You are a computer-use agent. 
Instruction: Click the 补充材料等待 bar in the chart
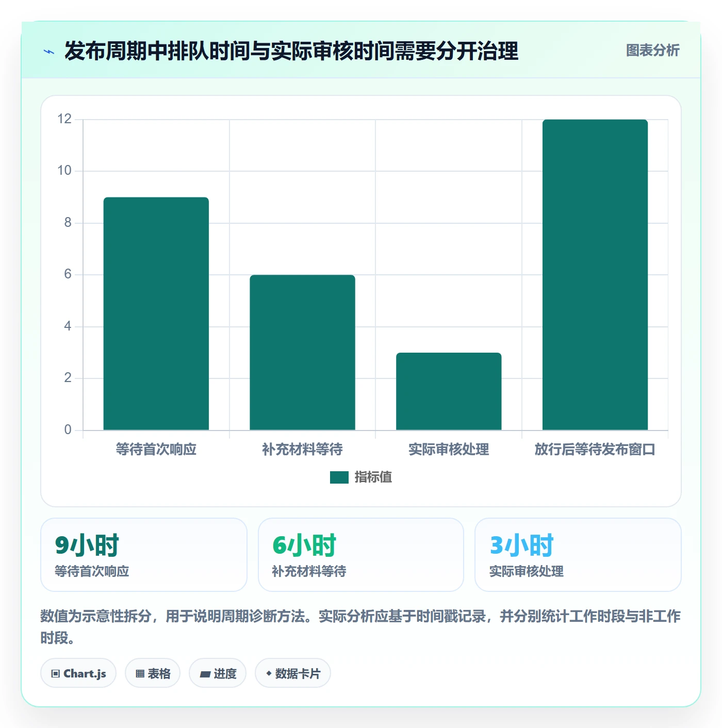click(x=303, y=353)
